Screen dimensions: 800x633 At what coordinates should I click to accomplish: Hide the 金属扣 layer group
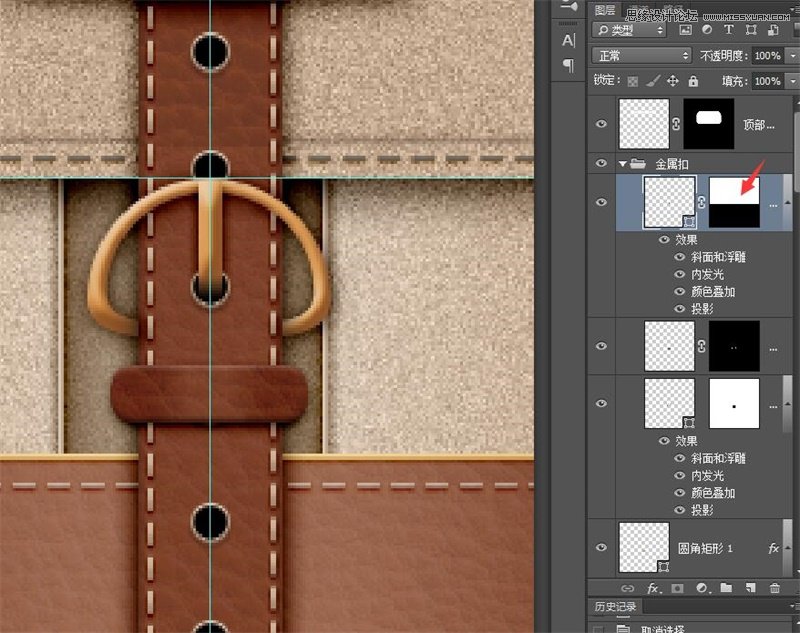point(601,163)
